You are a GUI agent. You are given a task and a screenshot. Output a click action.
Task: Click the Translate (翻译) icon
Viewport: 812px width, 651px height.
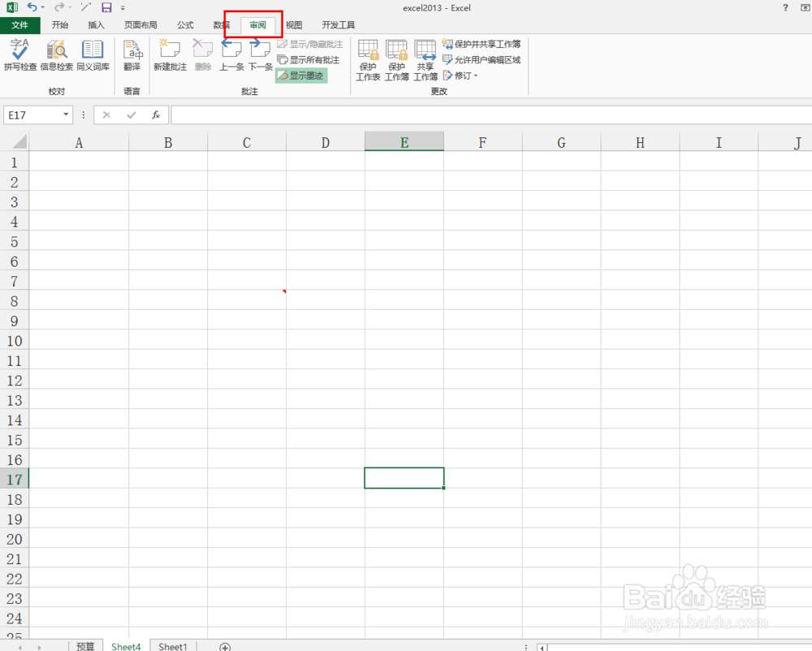coord(132,54)
